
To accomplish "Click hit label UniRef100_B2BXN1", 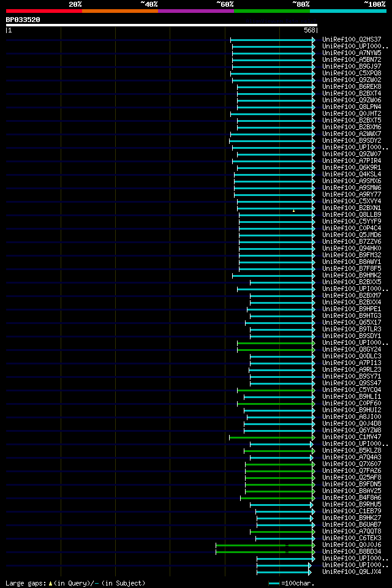I will click(x=352, y=208).
